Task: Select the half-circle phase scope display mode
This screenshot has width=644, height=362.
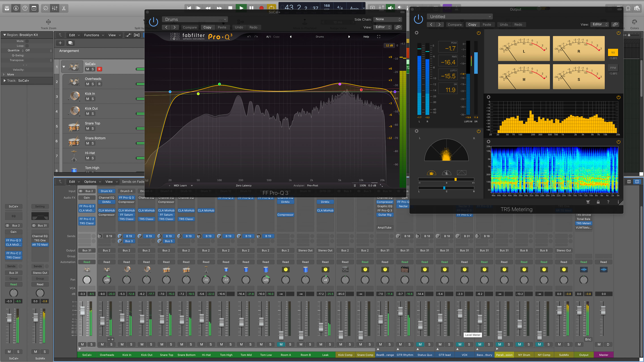Action: click(431, 173)
